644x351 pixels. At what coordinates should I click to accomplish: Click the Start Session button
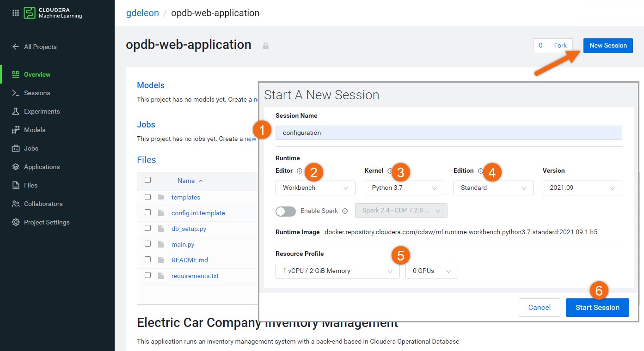tap(597, 307)
